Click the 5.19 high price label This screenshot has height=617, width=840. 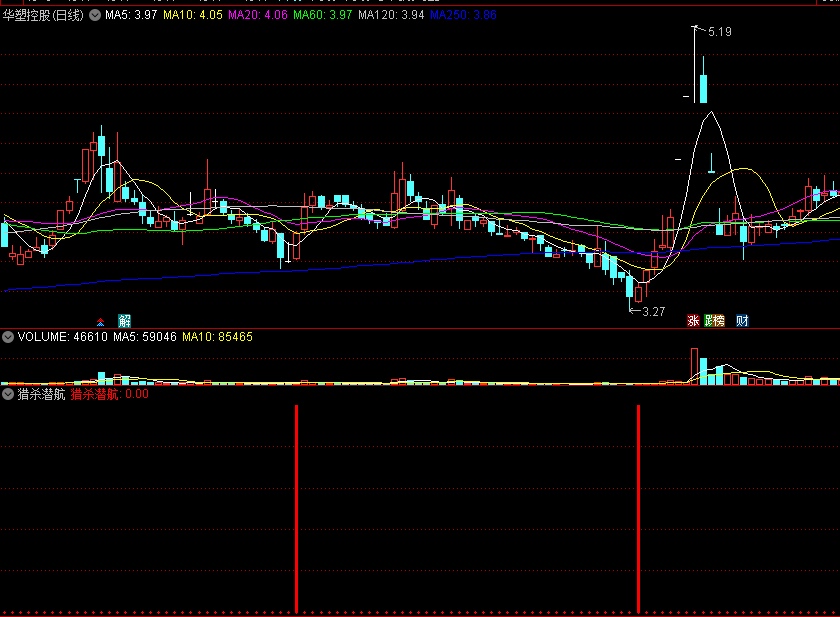point(719,32)
